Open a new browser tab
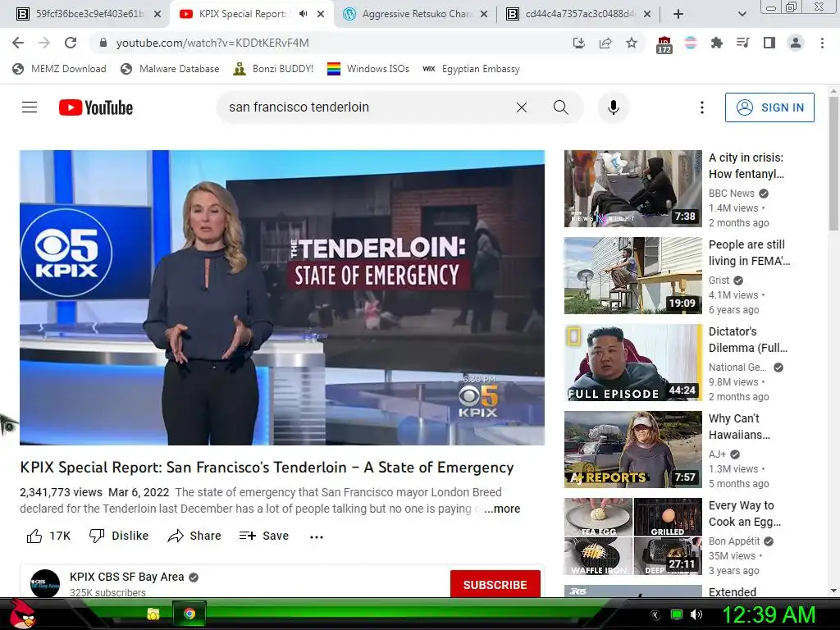 pos(678,14)
